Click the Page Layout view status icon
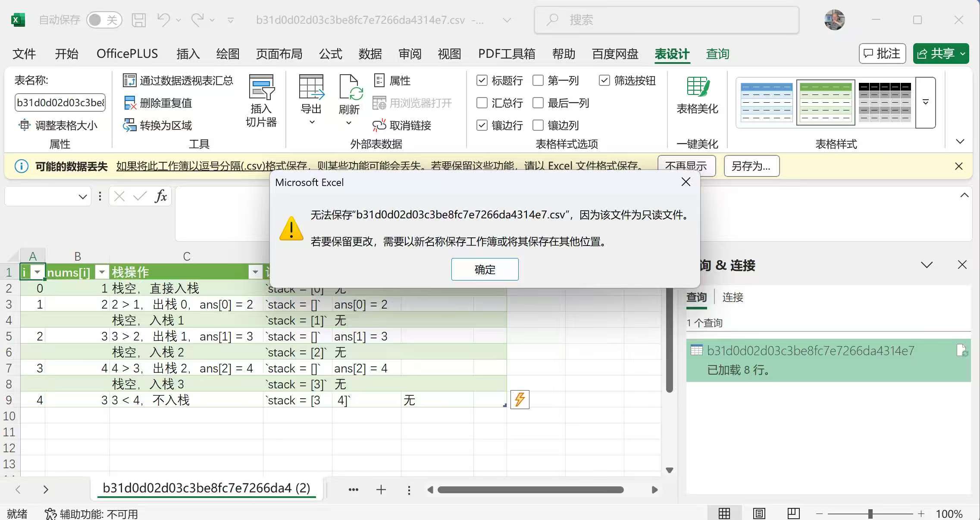 tap(759, 514)
